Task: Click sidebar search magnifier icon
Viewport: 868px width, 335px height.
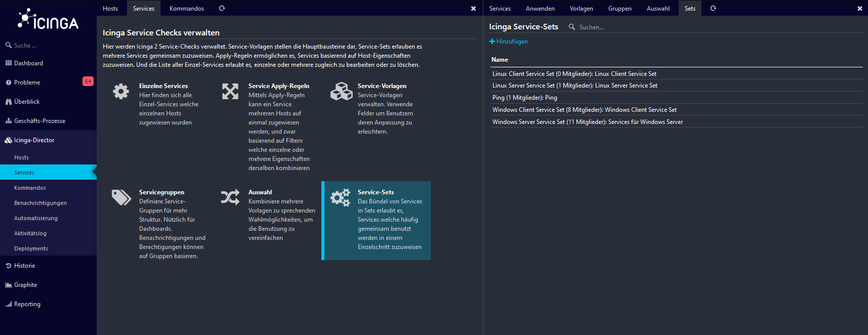Action: [x=9, y=45]
